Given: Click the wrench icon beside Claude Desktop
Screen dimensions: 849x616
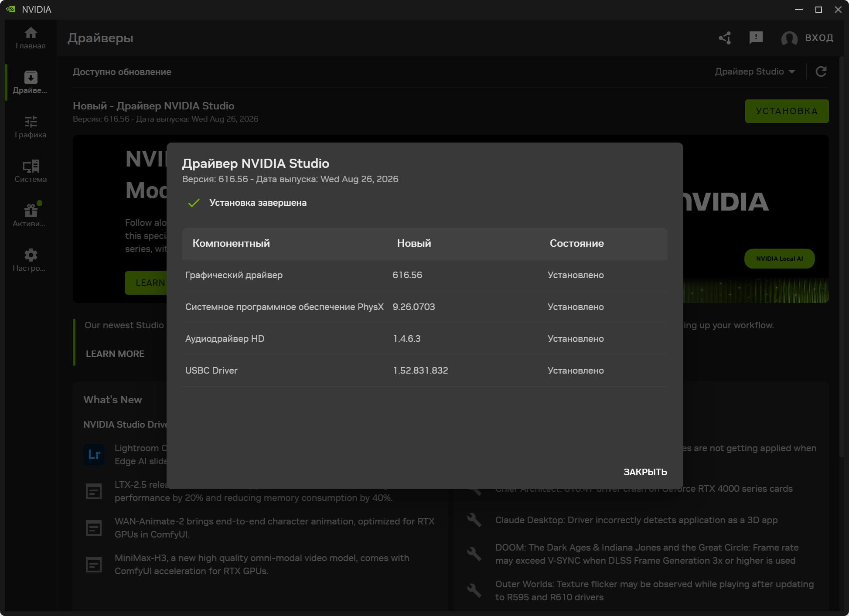Looking at the screenshot, I should coord(474,520).
